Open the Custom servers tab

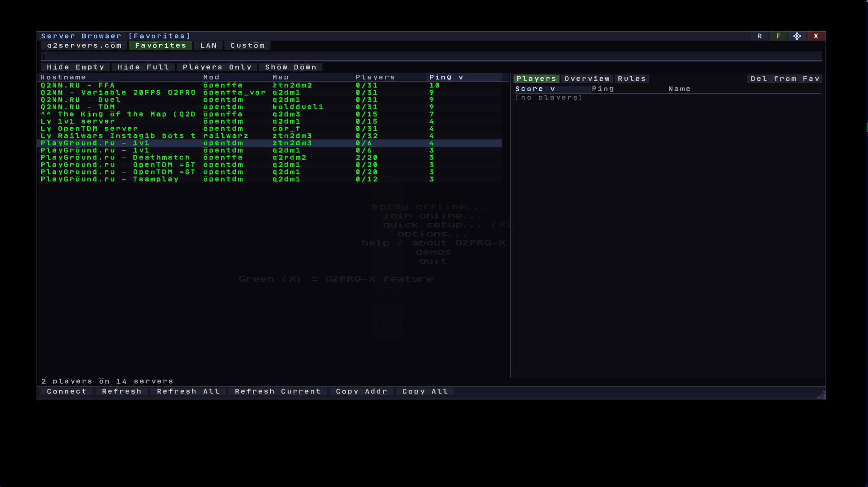(247, 45)
